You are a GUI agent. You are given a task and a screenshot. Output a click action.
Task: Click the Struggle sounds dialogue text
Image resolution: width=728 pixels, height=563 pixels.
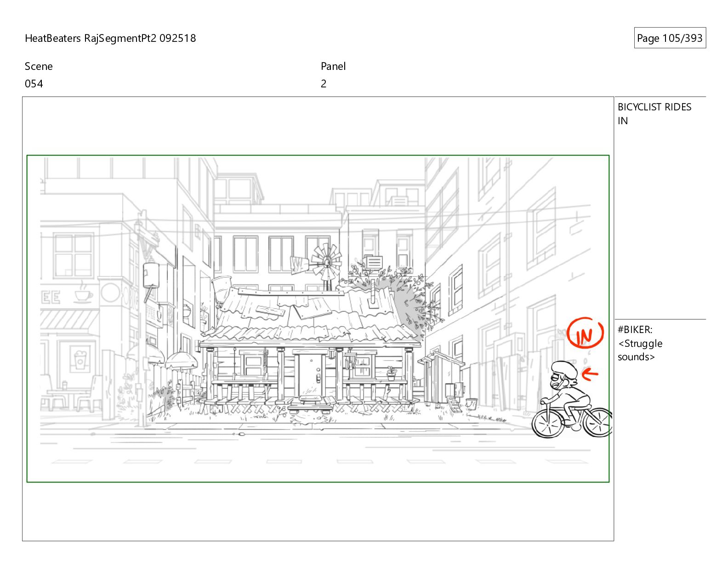pos(640,350)
